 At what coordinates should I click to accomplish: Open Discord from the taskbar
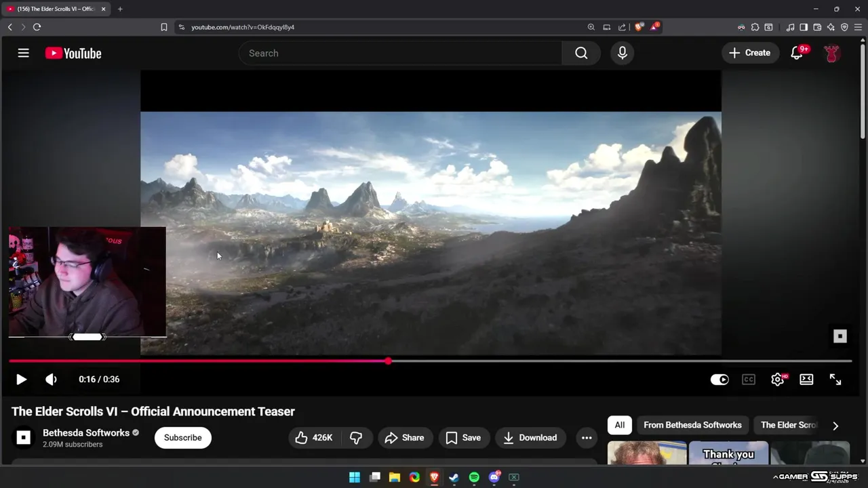point(494,477)
